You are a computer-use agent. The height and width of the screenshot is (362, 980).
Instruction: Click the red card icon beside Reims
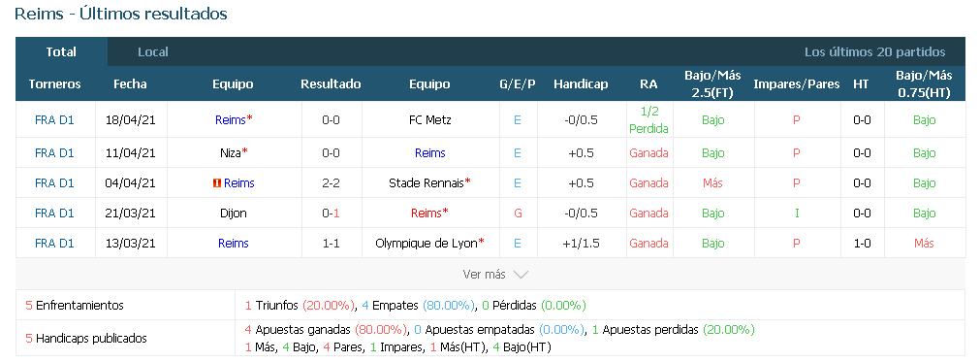point(217,183)
